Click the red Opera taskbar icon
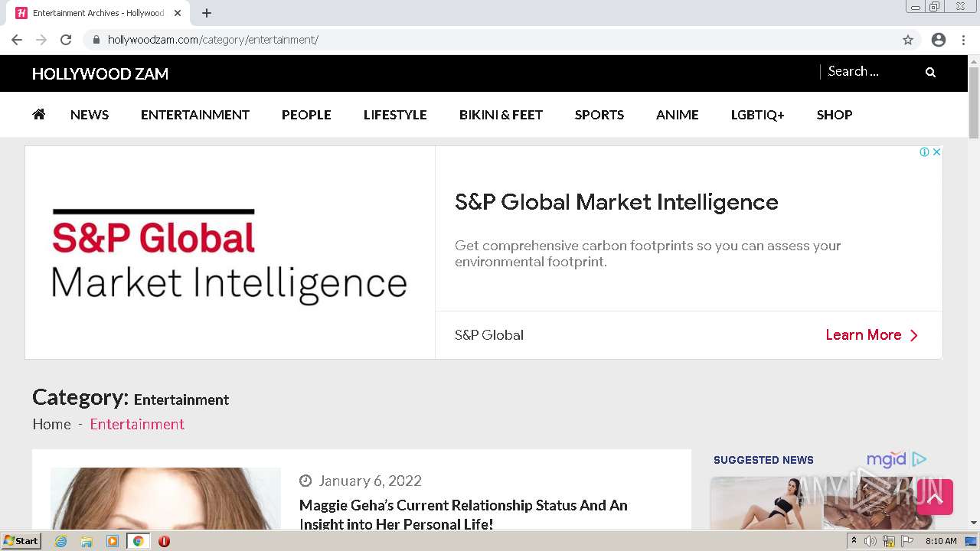This screenshot has height=551, width=980. [x=164, y=541]
